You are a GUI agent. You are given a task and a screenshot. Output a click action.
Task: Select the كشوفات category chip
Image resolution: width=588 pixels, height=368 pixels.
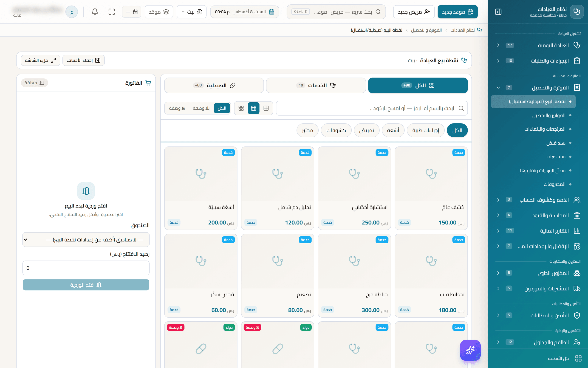[336, 130]
